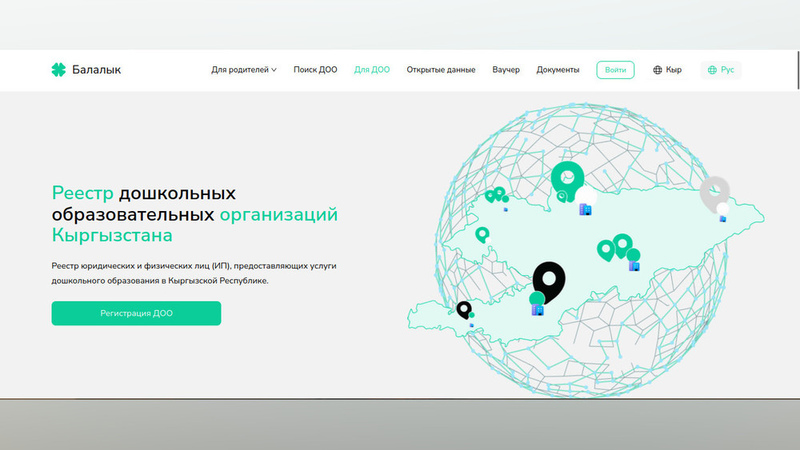
Task: Click the Войти login button
Action: click(615, 70)
